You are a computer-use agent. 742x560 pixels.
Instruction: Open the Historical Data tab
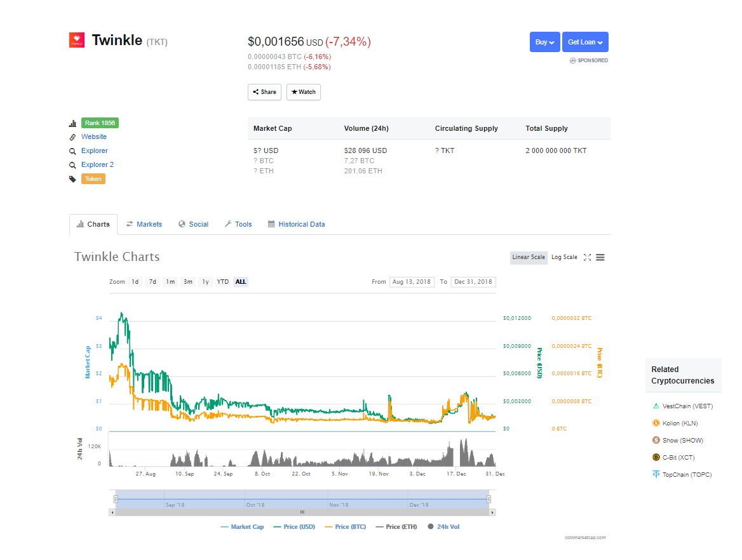click(297, 224)
